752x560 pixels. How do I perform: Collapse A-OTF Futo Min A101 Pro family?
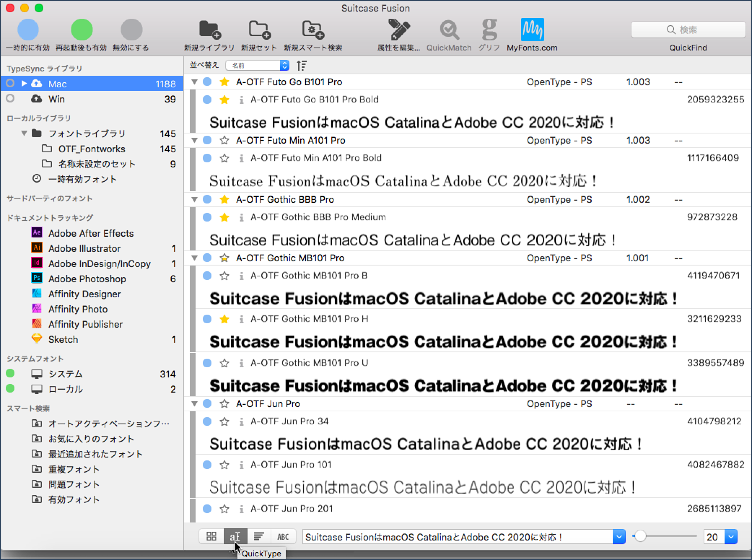click(194, 140)
